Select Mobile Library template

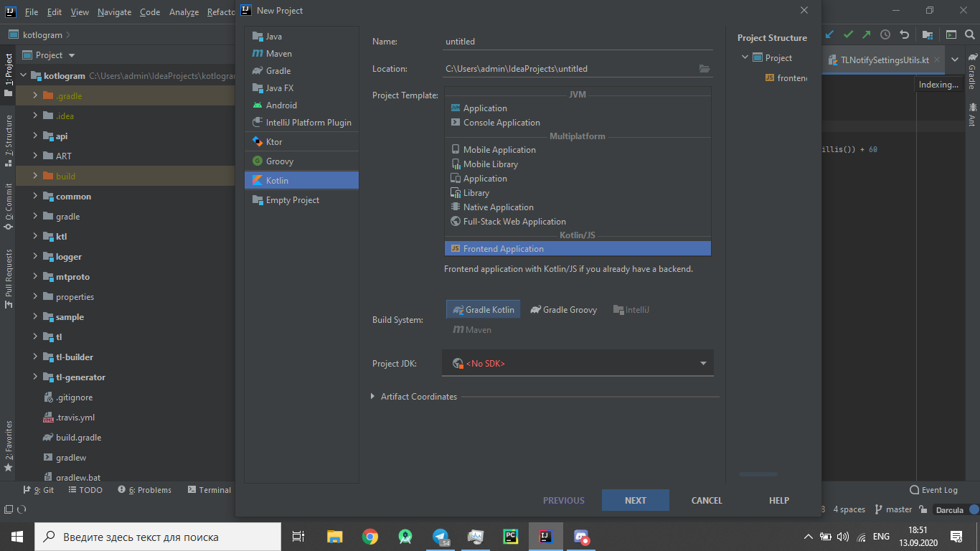coord(578,164)
